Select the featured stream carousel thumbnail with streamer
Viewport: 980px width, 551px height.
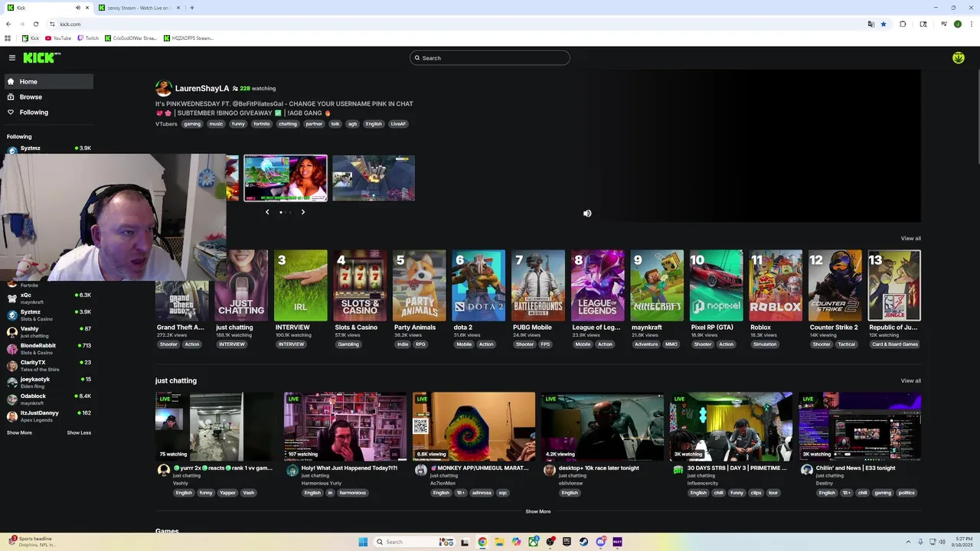[x=286, y=178]
